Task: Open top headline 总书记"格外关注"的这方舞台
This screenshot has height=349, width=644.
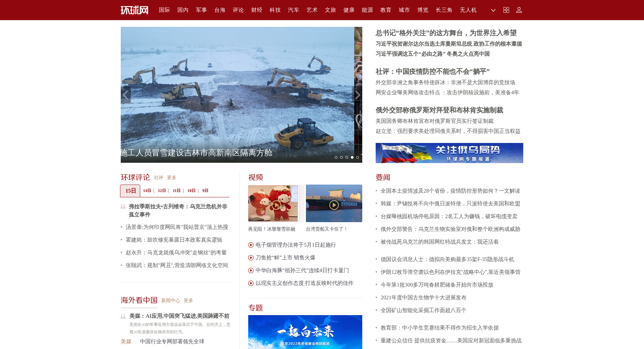Action: pyautogui.click(x=446, y=33)
